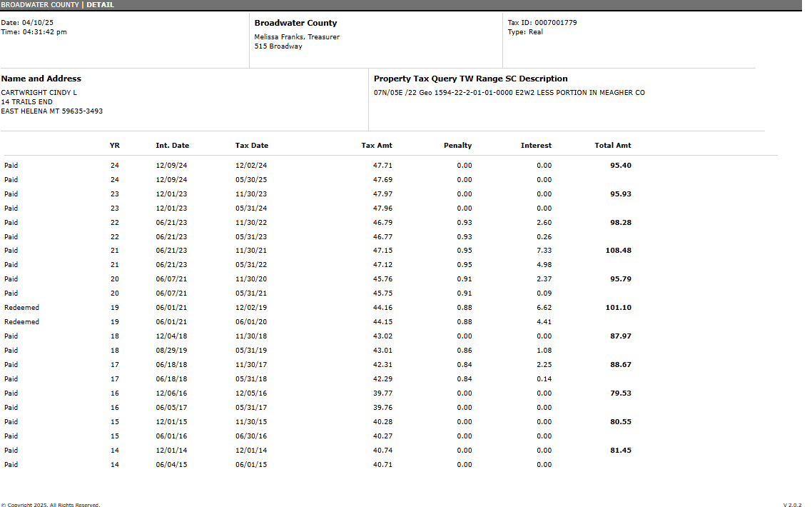Screen dimensions: 812x507
Task: Click the 07N/05E legal description text
Action: tap(509, 93)
